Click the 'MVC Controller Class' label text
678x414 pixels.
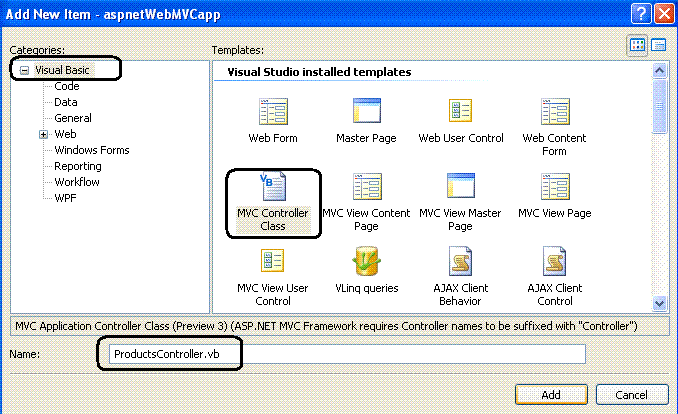tap(273, 219)
